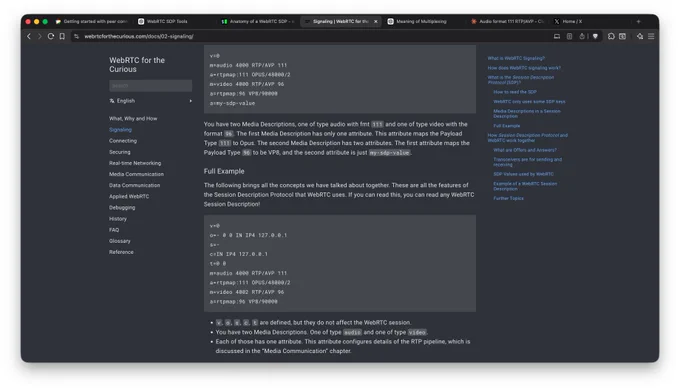
Task: Open Reference page
Action: pos(121,252)
